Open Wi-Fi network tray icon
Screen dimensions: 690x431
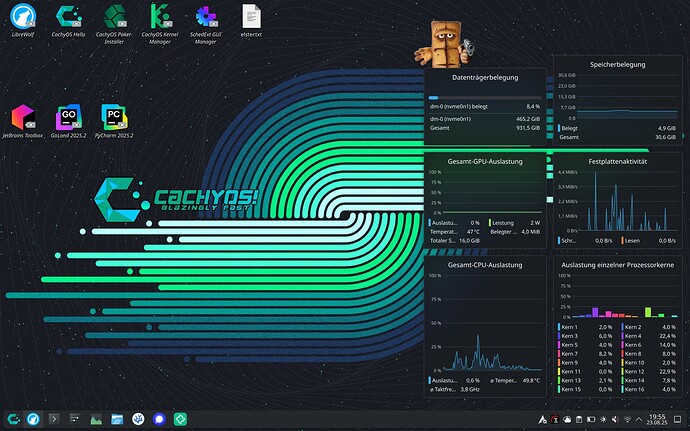[628, 420]
